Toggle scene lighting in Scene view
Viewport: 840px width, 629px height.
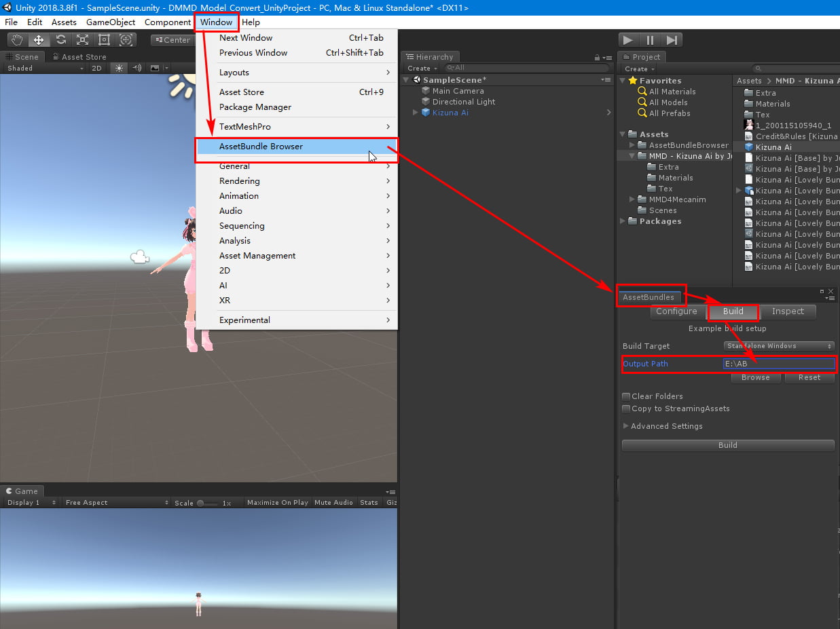pos(120,68)
